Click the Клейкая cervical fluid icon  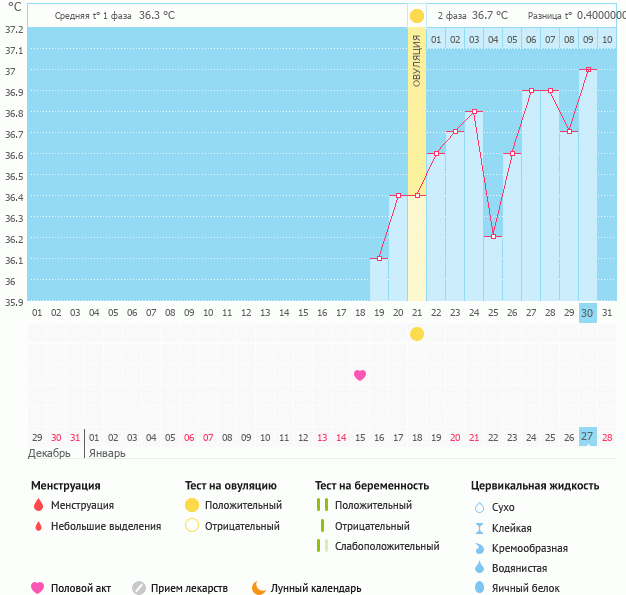479,528
